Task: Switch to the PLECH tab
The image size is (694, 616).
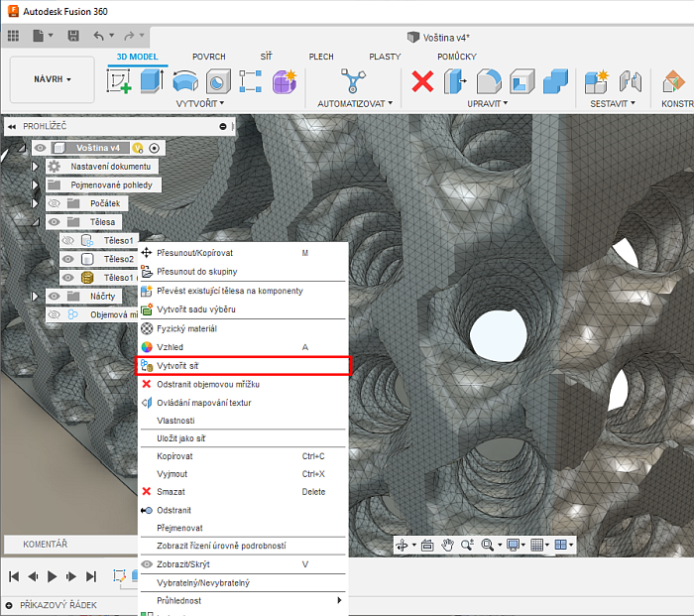Action: click(x=321, y=57)
